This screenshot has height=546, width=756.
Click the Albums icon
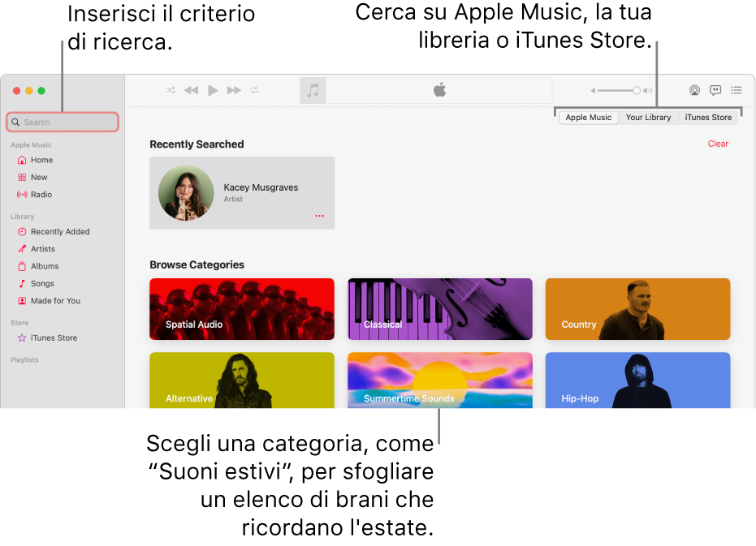(x=22, y=266)
